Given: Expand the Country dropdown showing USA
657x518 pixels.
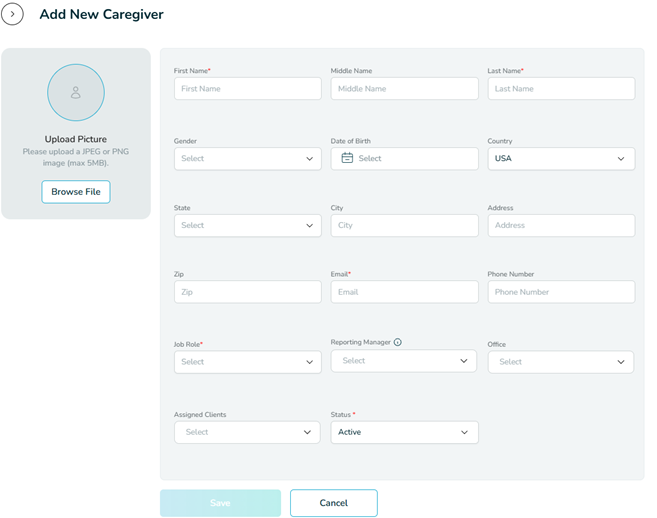Looking at the screenshot, I should click(560, 158).
